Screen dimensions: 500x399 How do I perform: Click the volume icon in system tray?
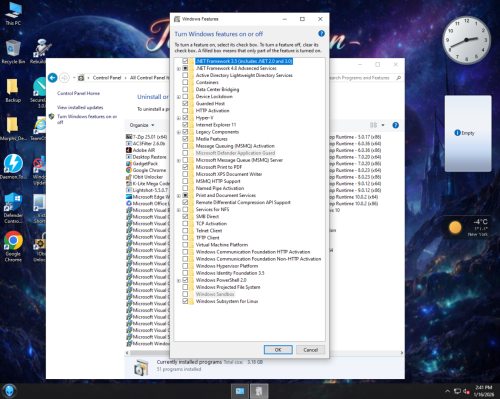point(466,391)
